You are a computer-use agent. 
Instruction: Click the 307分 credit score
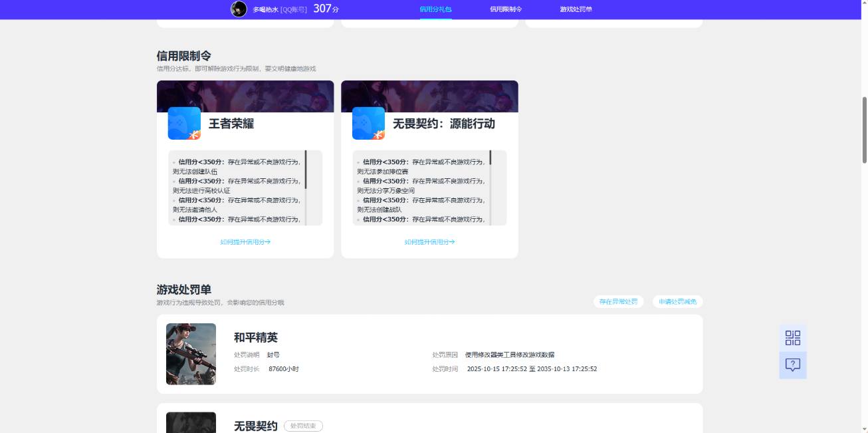pos(326,9)
